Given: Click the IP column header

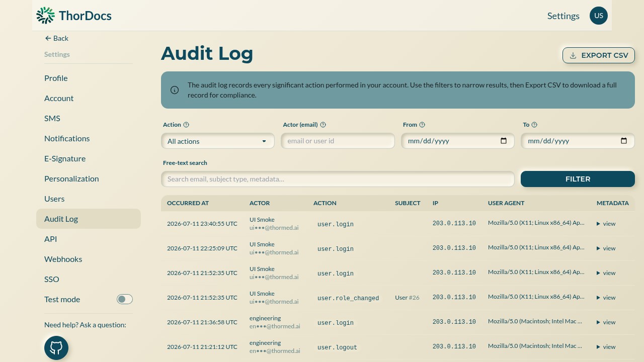Looking at the screenshot, I should click(435, 203).
